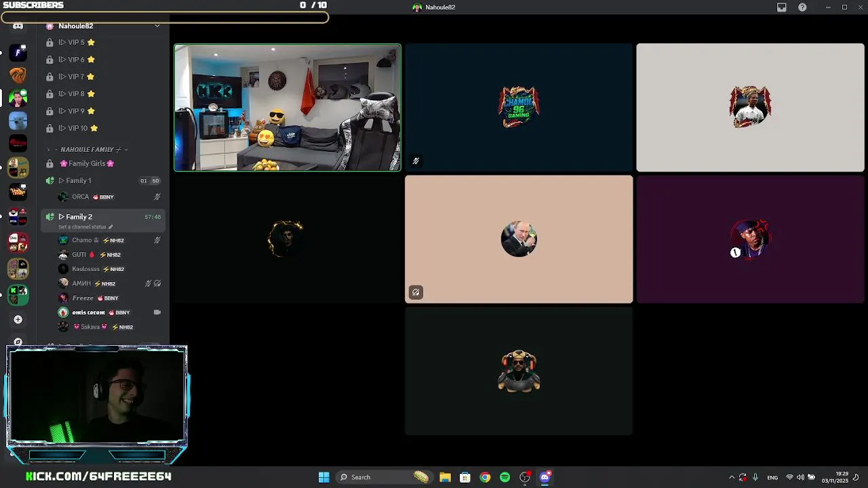Click user Freeze in voice list
This screenshot has width=868, height=488.
tap(102, 298)
